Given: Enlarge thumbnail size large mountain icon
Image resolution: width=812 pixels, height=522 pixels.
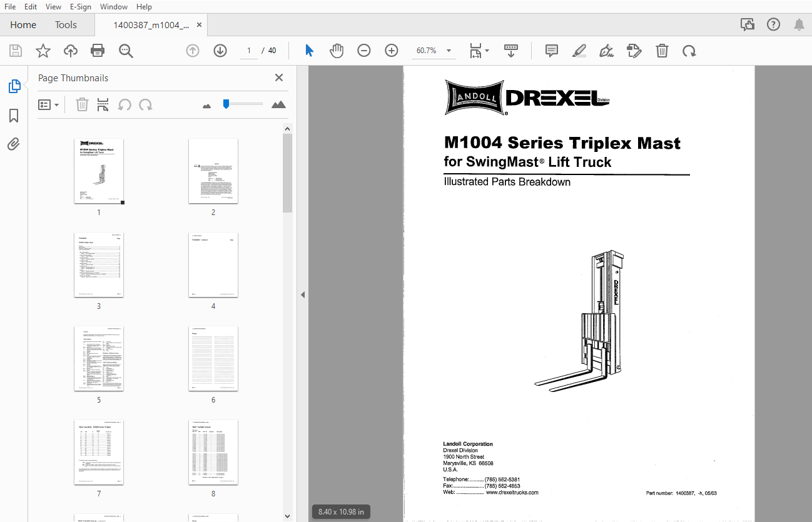Looking at the screenshot, I should tap(279, 104).
